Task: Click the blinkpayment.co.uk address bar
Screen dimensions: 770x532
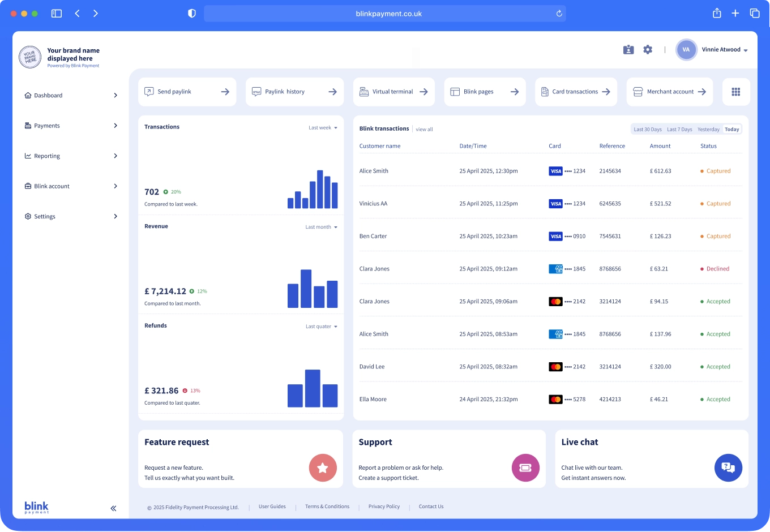Action: coord(385,14)
